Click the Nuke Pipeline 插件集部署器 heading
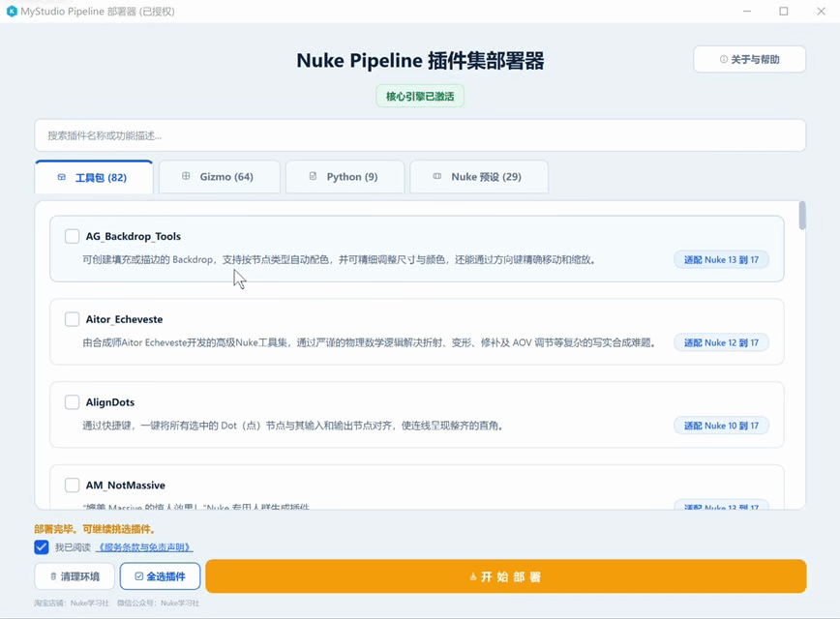 [421, 61]
